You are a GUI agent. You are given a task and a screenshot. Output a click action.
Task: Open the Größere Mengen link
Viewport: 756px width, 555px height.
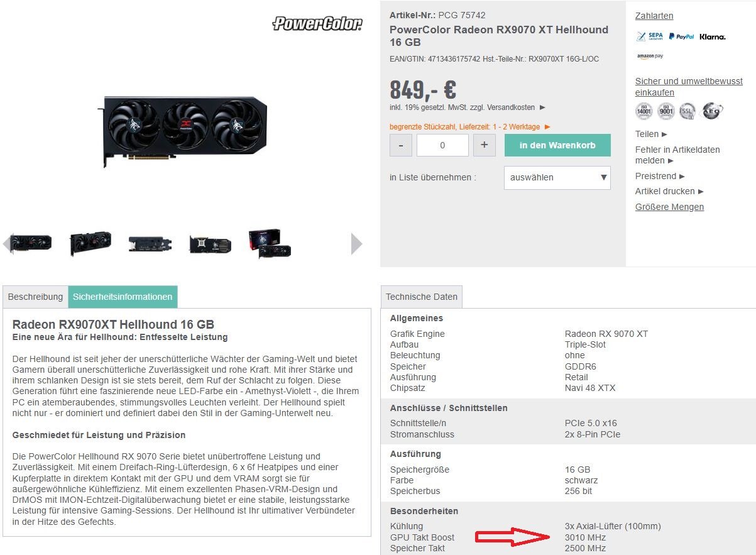tap(669, 207)
